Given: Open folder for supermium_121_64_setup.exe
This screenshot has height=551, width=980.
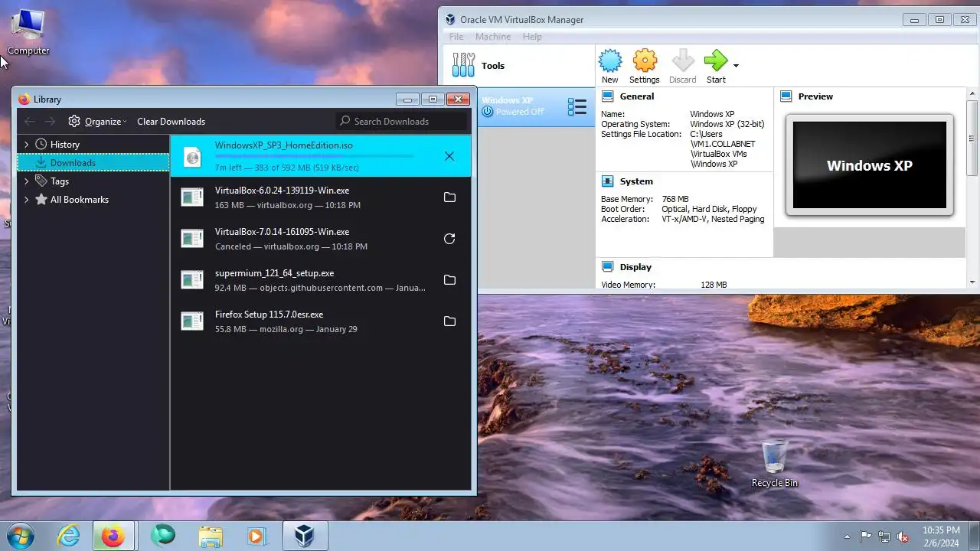Looking at the screenshot, I should pyautogui.click(x=449, y=280).
